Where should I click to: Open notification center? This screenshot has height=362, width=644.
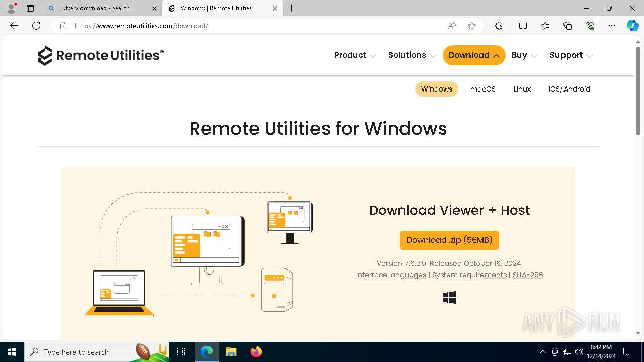click(x=627, y=352)
